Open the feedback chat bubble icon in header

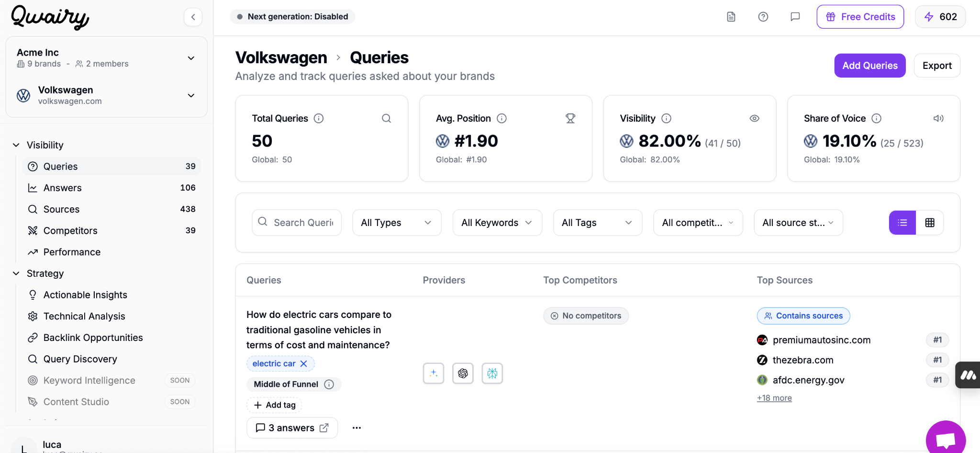coord(795,17)
